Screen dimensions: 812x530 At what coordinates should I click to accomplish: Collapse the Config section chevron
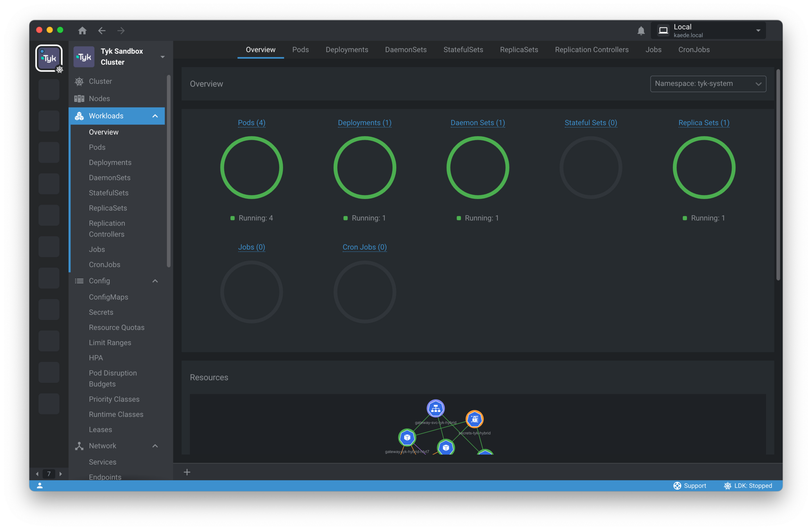155,281
